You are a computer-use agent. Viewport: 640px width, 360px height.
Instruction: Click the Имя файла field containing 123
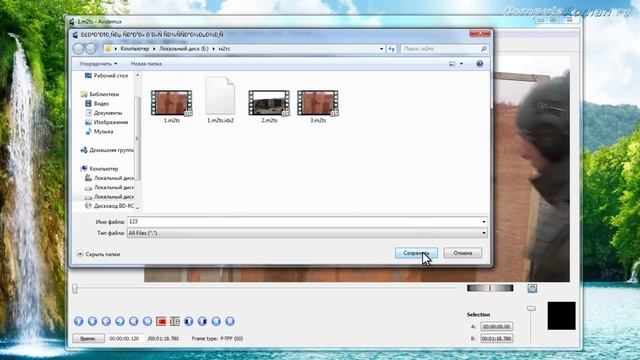[304, 222]
